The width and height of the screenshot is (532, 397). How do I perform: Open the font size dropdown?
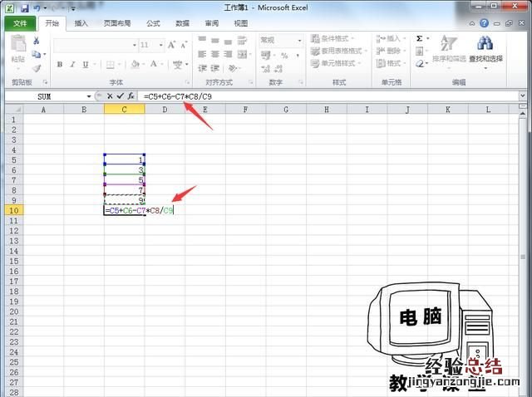coord(160,45)
